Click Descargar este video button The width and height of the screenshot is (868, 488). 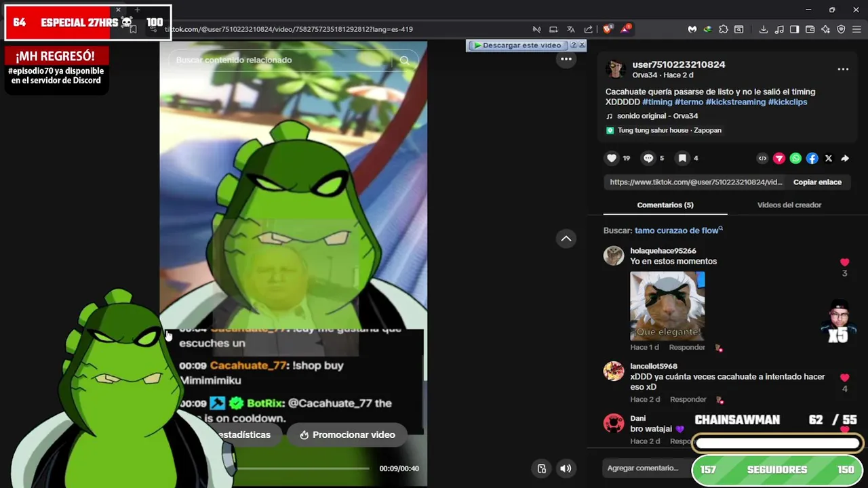(517, 45)
